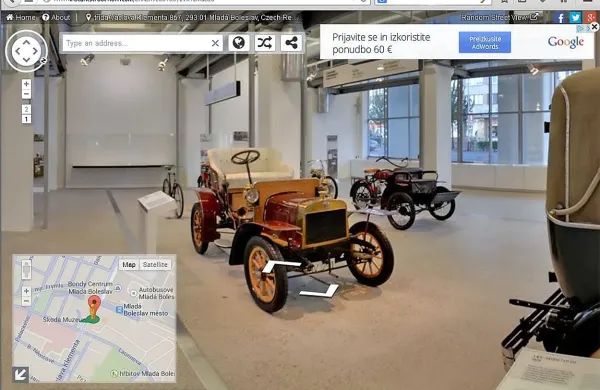
Task: Zoom out the street view
Action: (26, 94)
